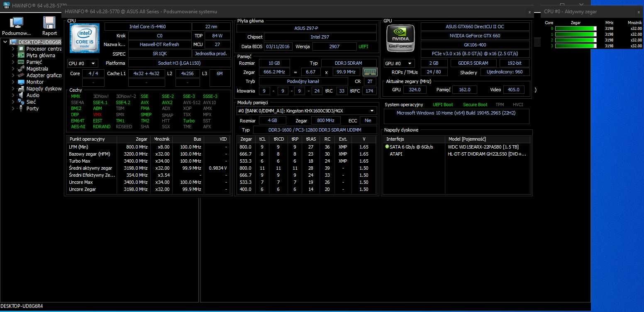Screen dimensions: 644x312
Task: Click the Intel Core i5-4460 name field
Action: coord(147,27)
